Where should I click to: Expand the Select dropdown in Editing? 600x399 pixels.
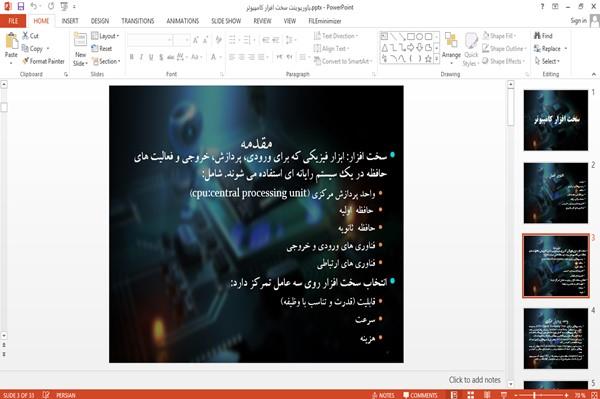[x=547, y=61]
